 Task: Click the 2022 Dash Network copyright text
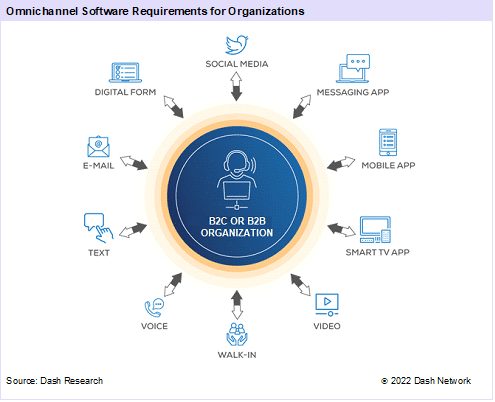pyautogui.click(x=426, y=381)
